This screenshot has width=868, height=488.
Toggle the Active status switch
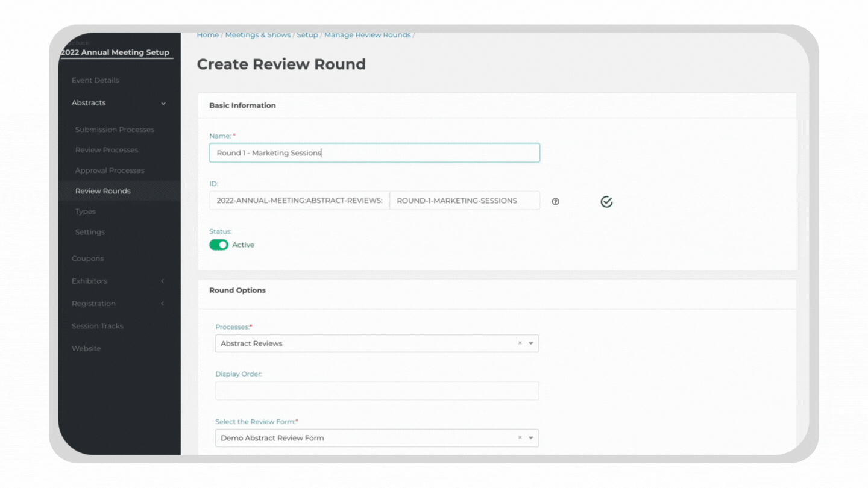coord(219,245)
